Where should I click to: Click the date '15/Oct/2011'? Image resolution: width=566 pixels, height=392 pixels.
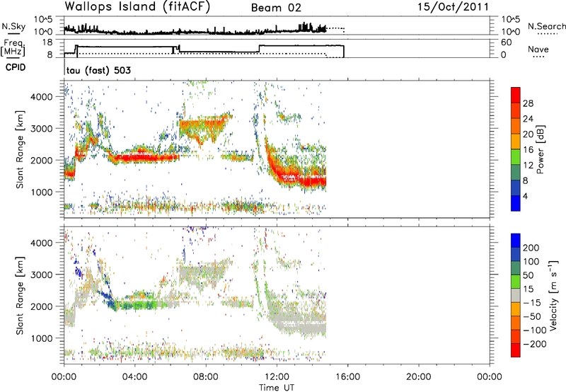point(454,7)
